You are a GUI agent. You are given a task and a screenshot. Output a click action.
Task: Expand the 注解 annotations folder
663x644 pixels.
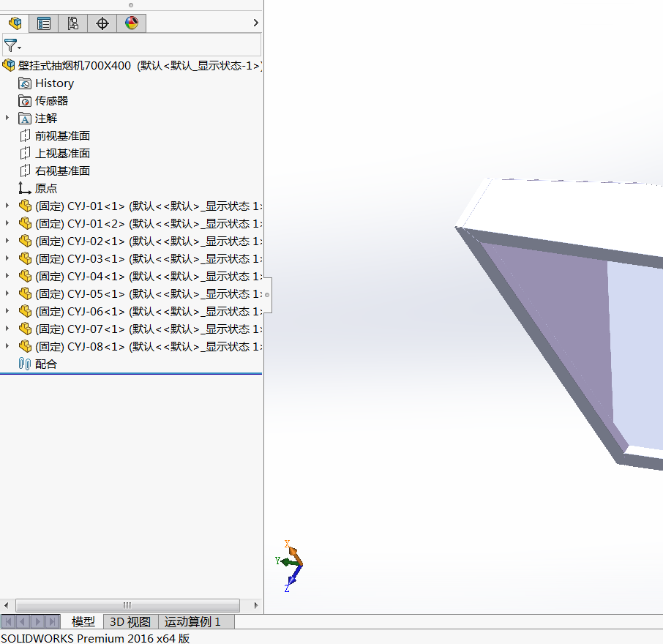7,118
